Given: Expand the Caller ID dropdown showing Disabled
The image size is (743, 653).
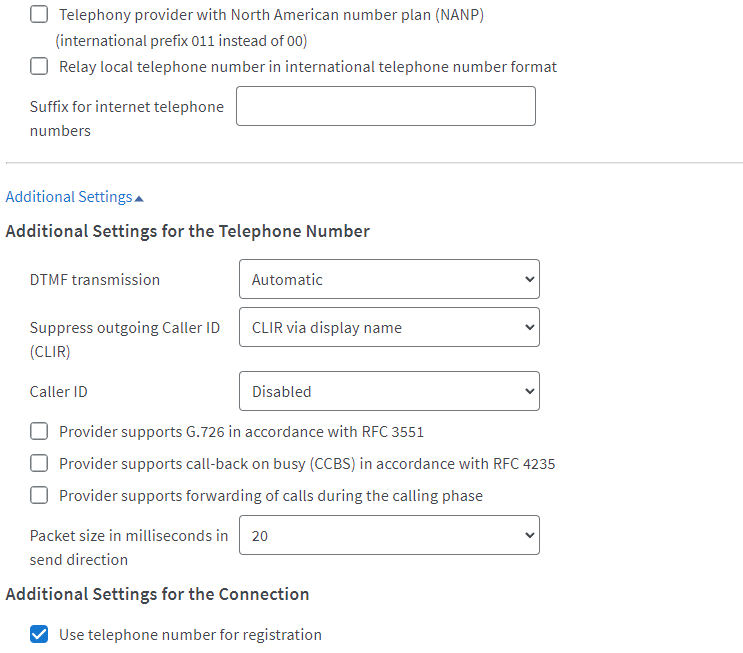Looking at the screenshot, I should 389,391.
